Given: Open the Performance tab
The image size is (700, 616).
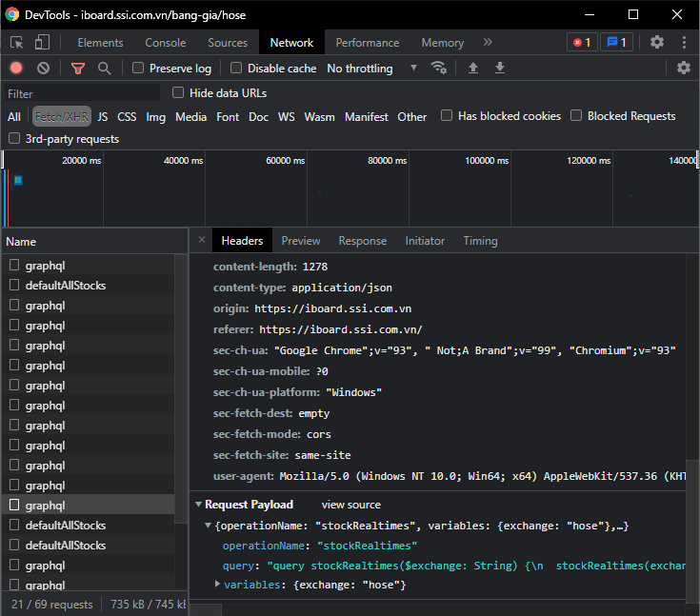Looking at the screenshot, I should tap(367, 43).
